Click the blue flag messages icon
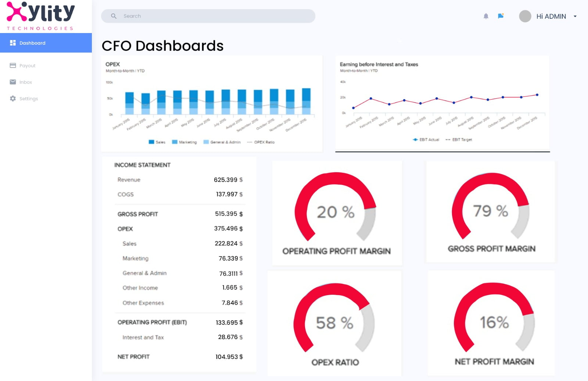588x381 pixels. (501, 16)
